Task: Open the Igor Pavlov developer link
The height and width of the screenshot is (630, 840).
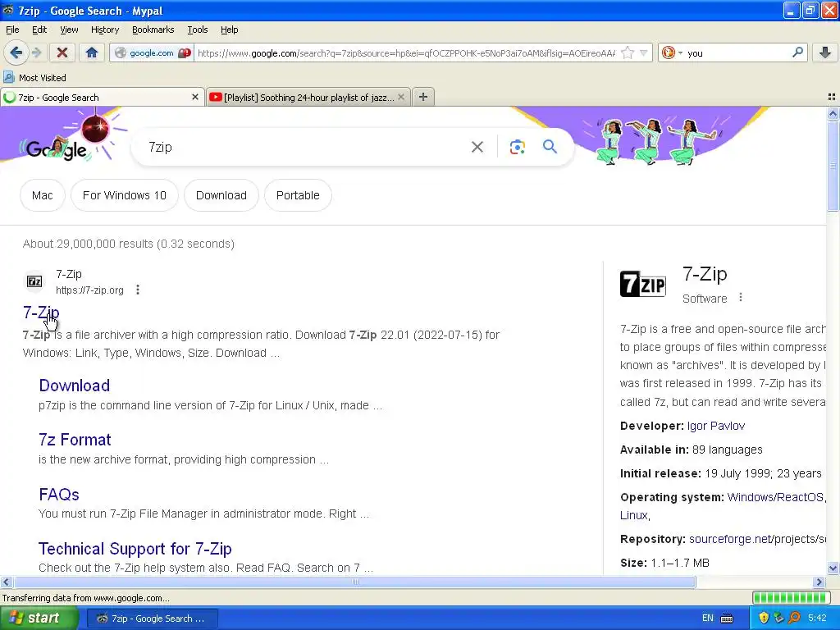Action: (x=715, y=426)
